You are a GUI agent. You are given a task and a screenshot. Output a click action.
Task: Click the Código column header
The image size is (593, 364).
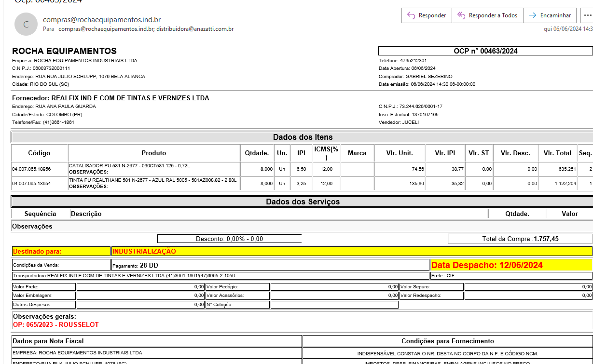point(39,153)
